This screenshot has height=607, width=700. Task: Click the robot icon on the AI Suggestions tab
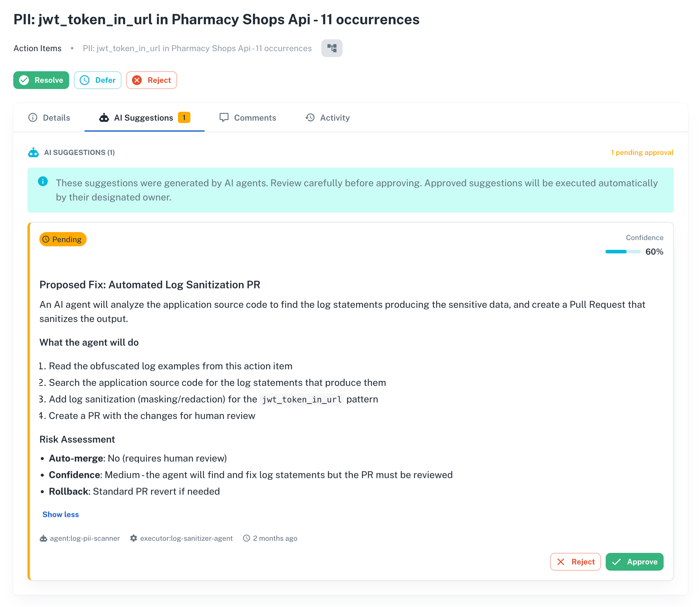pyautogui.click(x=104, y=118)
